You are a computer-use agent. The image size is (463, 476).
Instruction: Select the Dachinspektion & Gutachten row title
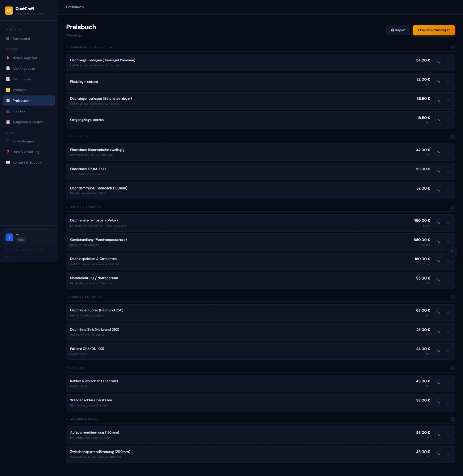pyautogui.click(x=93, y=259)
